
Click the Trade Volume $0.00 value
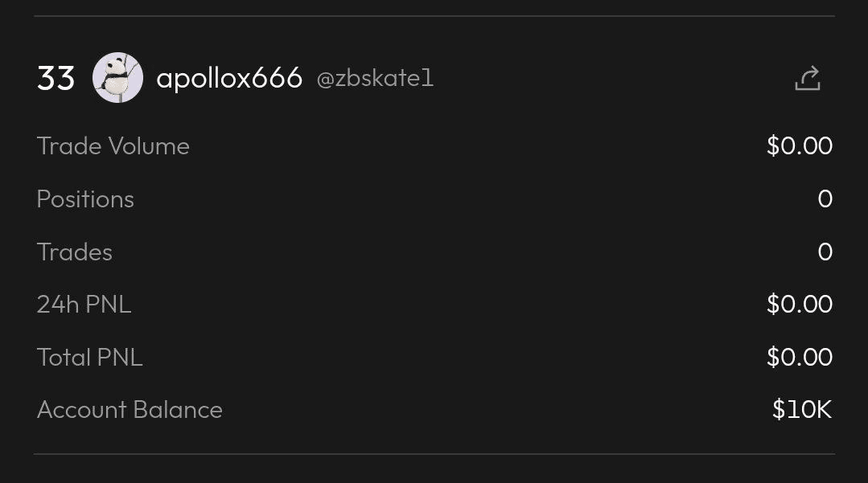(799, 146)
